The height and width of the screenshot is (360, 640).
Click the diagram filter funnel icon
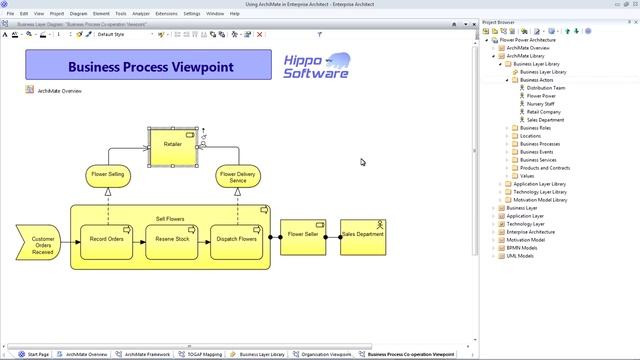320,34
